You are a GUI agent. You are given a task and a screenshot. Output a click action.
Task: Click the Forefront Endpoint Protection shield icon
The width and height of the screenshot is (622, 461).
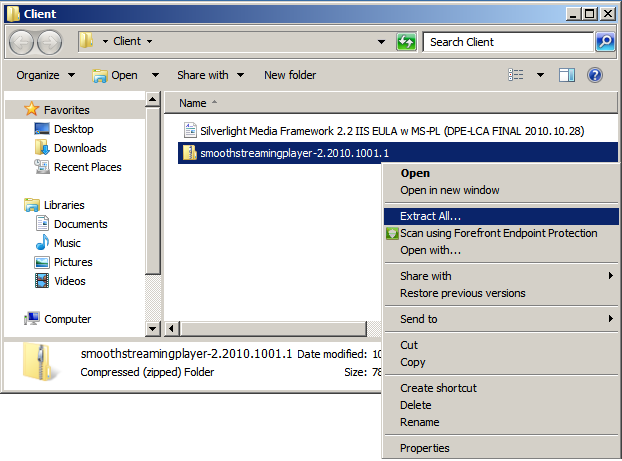(x=392, y=233)
